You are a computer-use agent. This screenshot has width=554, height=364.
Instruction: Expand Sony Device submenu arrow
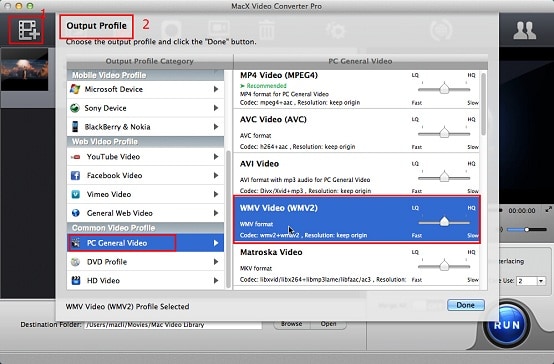[x=216, y=108]
